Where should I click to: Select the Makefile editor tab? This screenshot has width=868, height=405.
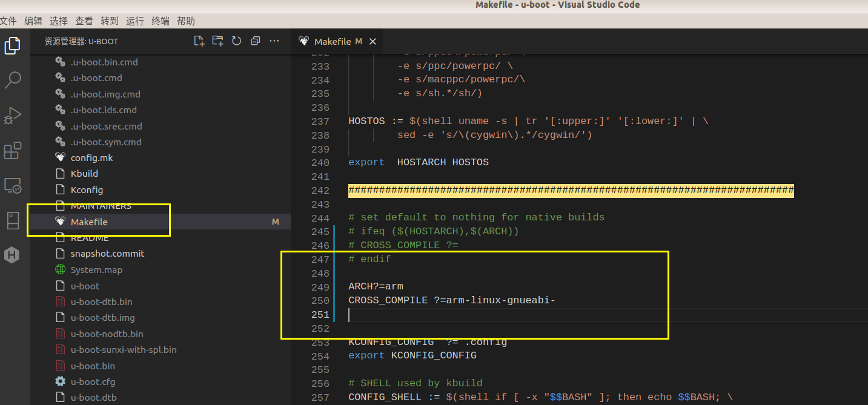(332, 42)
